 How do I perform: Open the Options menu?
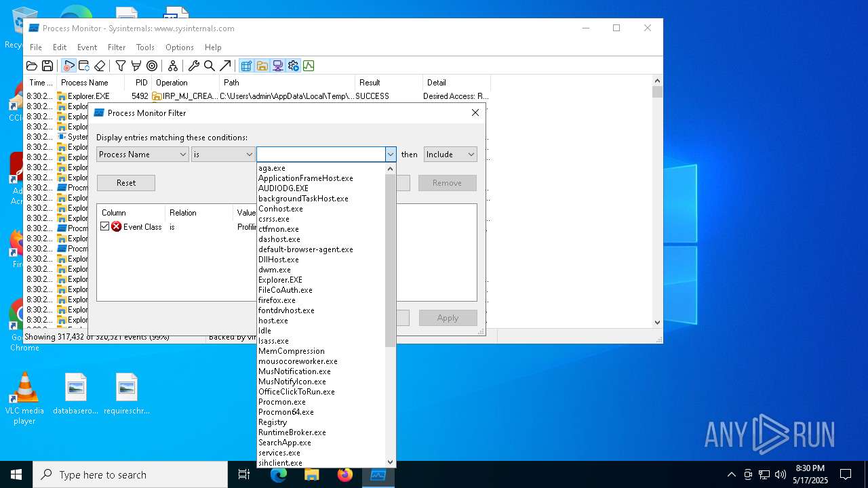coord(180,47)
